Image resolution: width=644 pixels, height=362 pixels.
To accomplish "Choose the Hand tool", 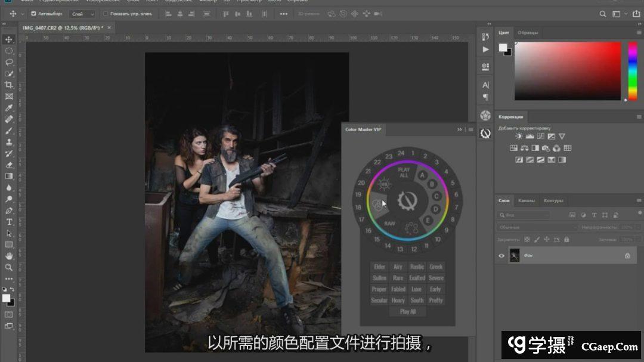I will (x=9, y=256).
